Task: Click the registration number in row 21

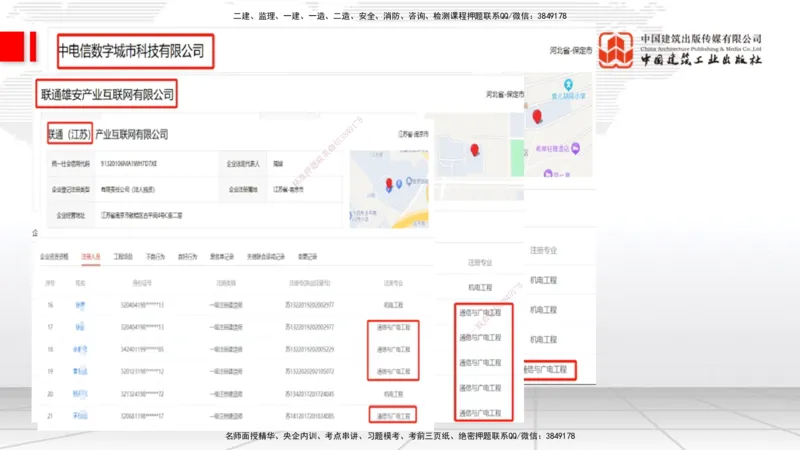Action: point(309,416)
